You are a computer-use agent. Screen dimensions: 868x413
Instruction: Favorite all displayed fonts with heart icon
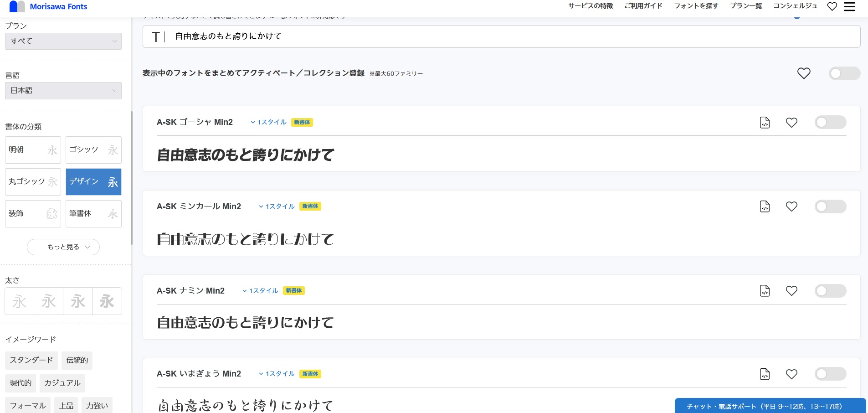pyautogui.click(x=804, y=73)
